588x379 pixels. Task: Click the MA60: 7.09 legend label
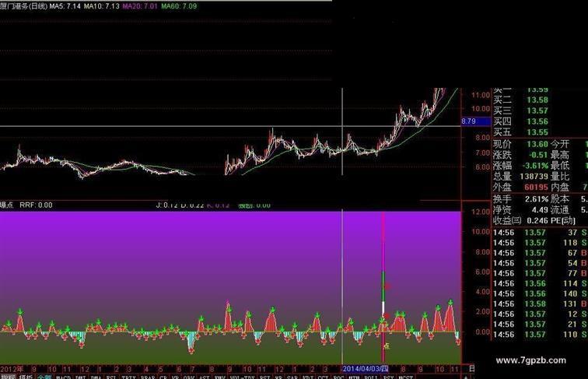(x=179, y=6)
